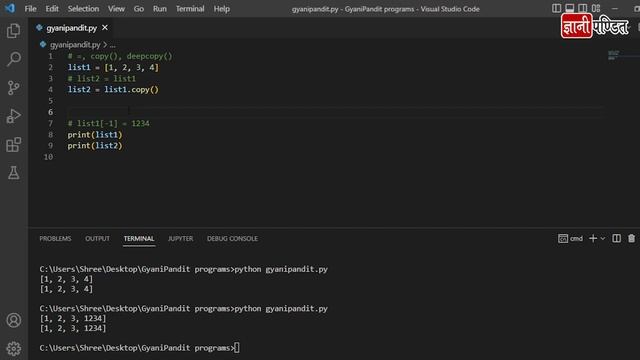Click first comment line with deepcopy()

click(120, 56)
